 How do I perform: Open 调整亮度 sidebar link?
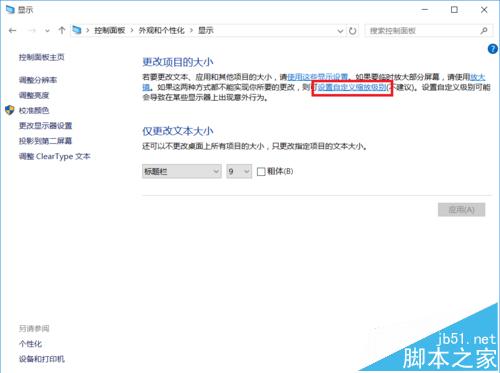(x=34, y=95)
